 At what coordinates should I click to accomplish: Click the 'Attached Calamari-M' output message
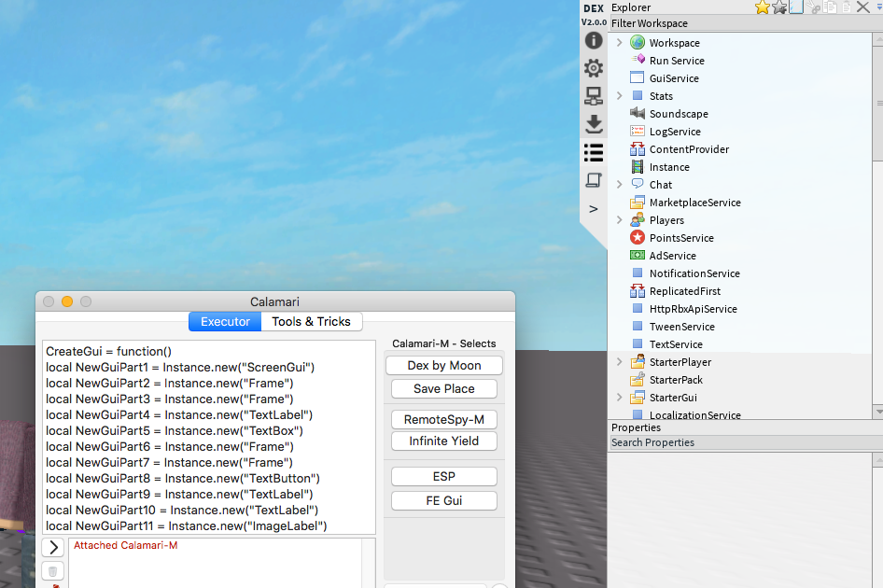(x=126, y=545)
